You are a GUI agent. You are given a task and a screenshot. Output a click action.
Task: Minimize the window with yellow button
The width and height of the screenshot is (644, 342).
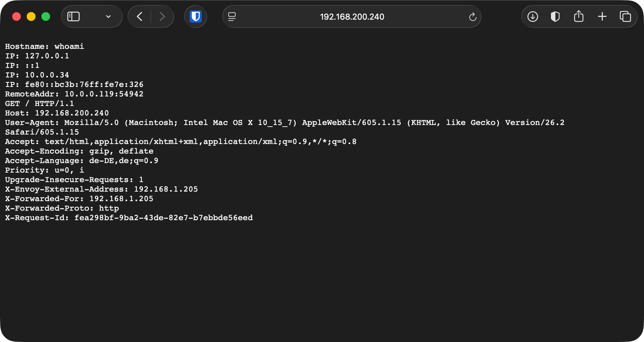point(31,16)
